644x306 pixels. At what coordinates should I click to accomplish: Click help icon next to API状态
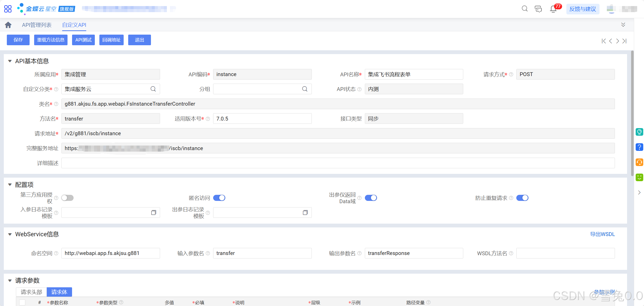[x=360, y=89]
